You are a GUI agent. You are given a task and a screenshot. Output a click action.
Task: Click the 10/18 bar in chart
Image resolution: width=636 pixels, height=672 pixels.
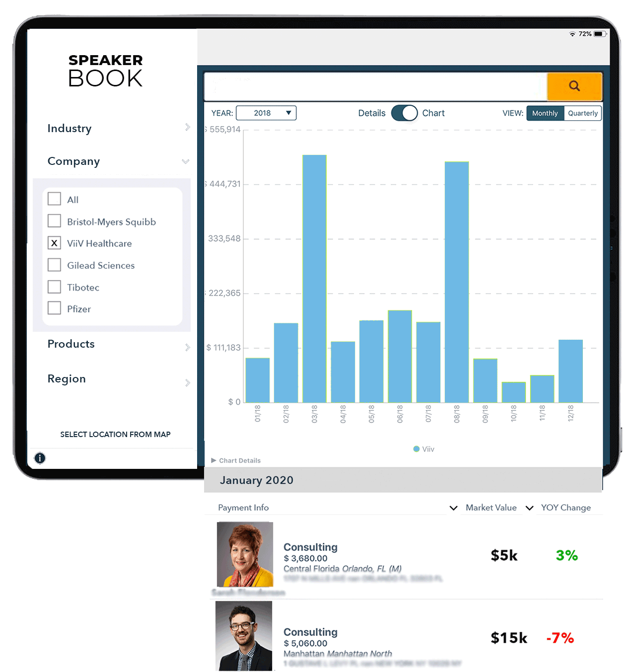(x=513, y=392)
